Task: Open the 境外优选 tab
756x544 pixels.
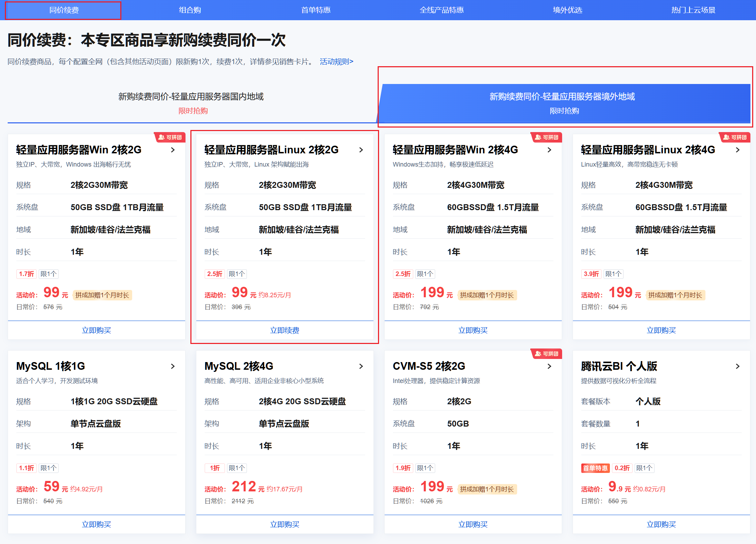Action: pos(567,10)
